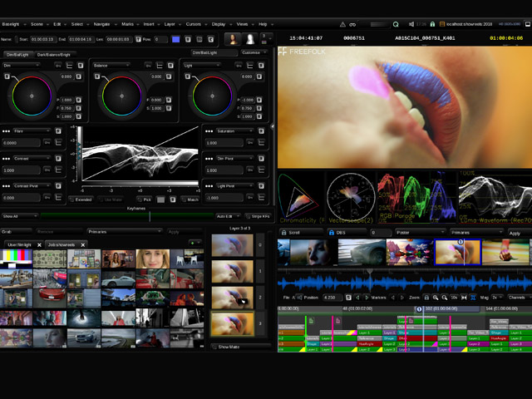
Task: Toggle the Extended checkbox
Action: point(81,199)
